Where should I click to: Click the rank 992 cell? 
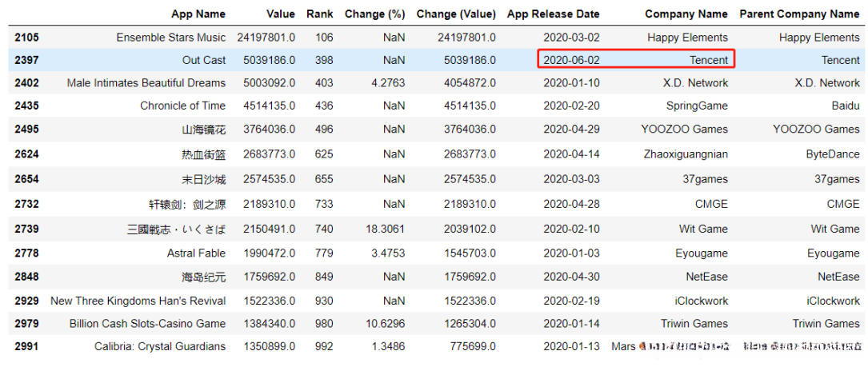(324, 346)
